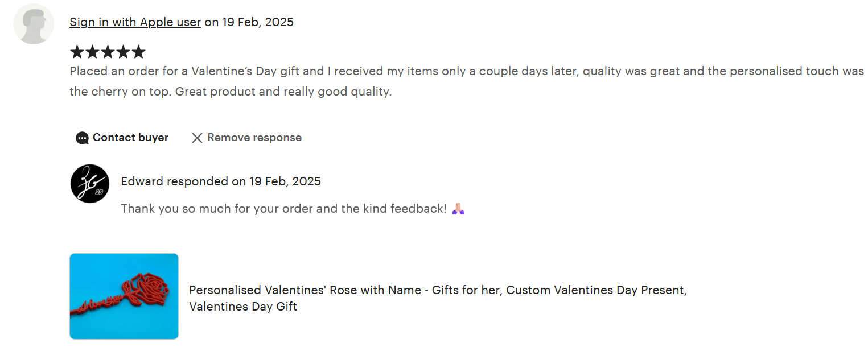Viewport: 868px width, 347px height.
Task: Select the middle star in the rating
Action: tap(108, 52)
